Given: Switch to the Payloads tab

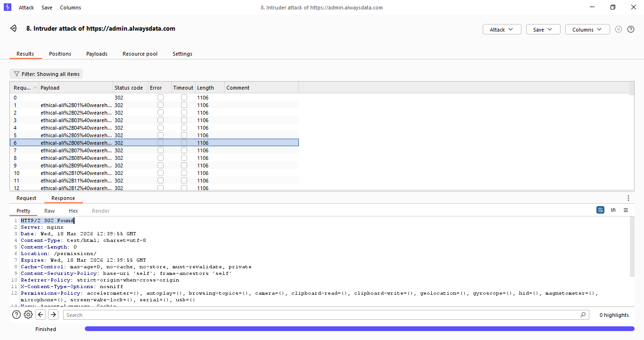Looking at the screenshot, I should [x=97, y=54].
